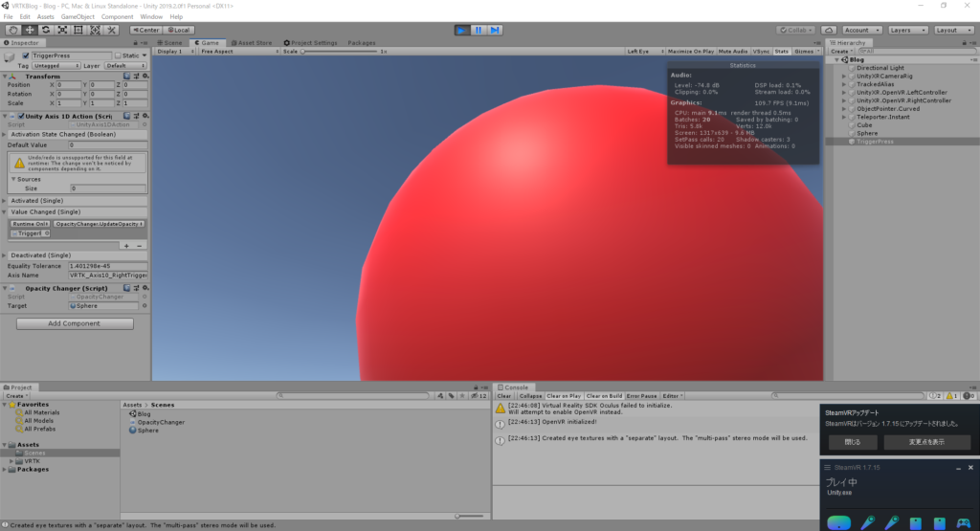The height and width of the screenshot is (531, 980).
Task: Click the Add Component button
Action: [x=75, y=323]
